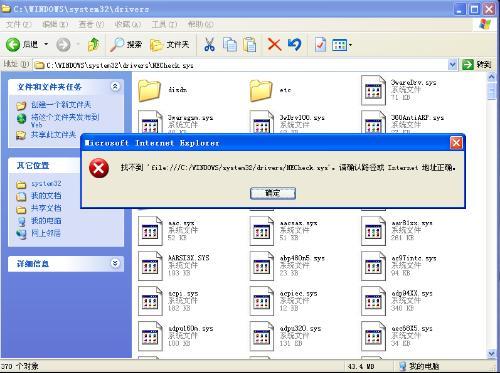This screenshot has height=373, width=500.
Task: Open the 文件(F) menu
Action: point(18,24)
